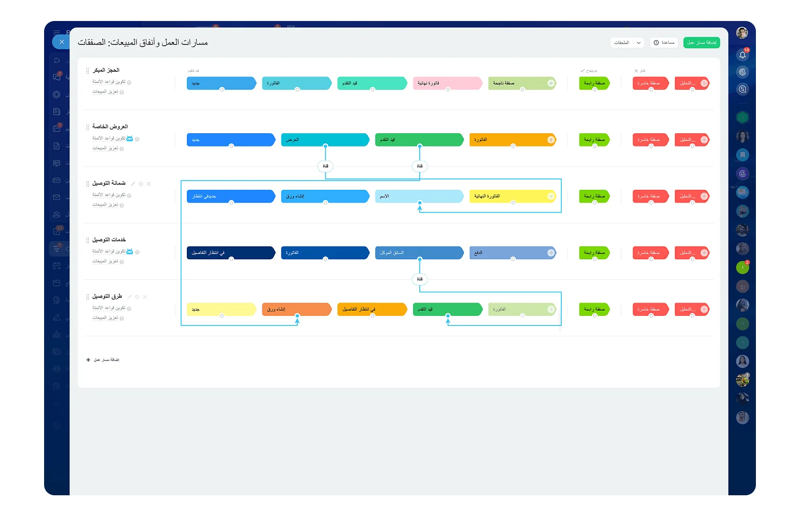This screenshot has width=800, height=532.
Task: Click the الملحقات button label
Action: click(x=622, y=42)
